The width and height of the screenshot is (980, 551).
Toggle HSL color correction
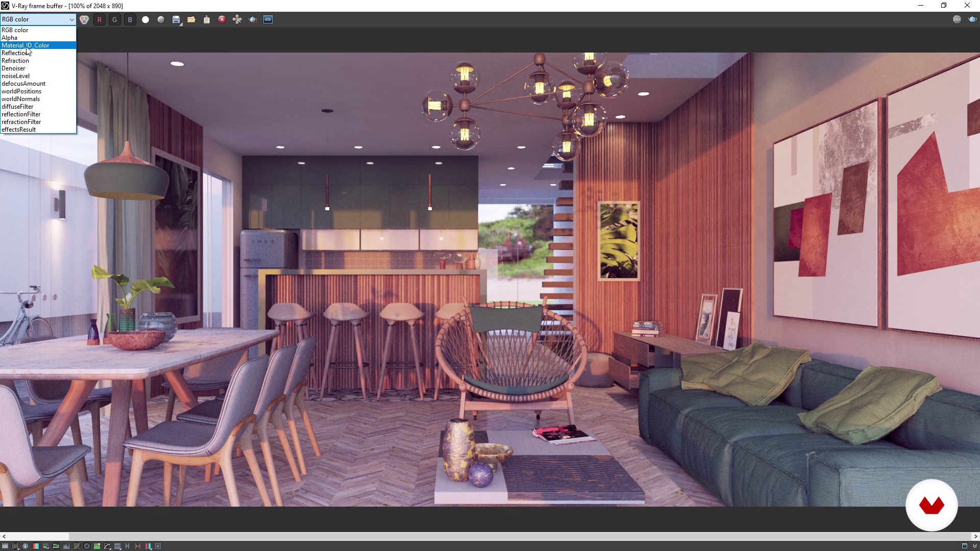(x=46, y=546)
